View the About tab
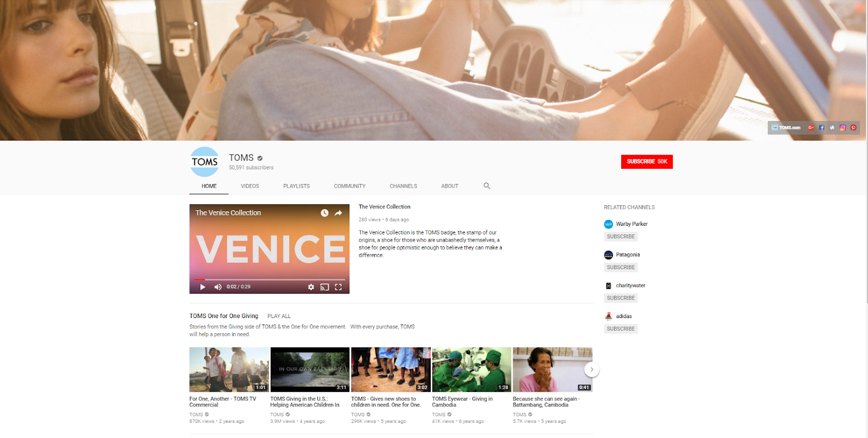Image resolution: width=868 pixels, height=438 pixels. pos(450,186)
